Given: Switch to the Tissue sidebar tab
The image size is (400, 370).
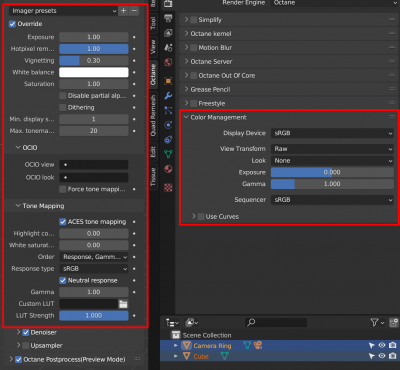Looking at the screenshot, I should (153, 177).
